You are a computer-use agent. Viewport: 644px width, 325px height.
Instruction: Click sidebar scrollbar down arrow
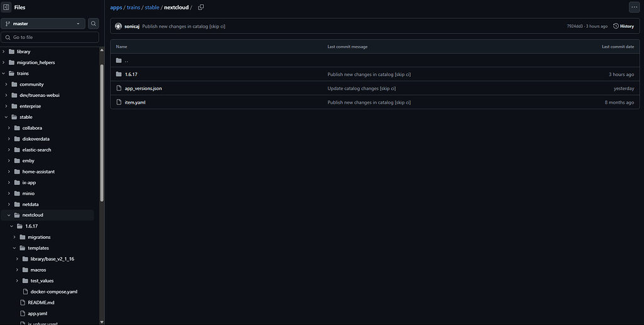tap(102, 322)
